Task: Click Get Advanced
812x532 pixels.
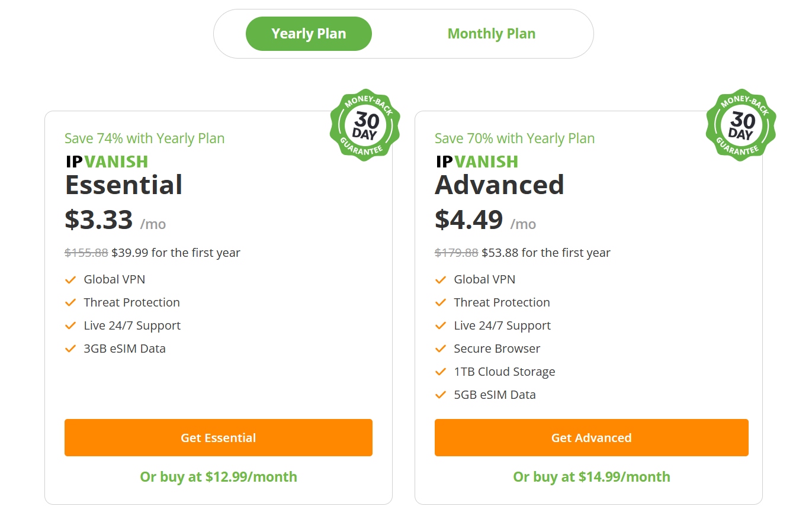Action: coord(591,438)
